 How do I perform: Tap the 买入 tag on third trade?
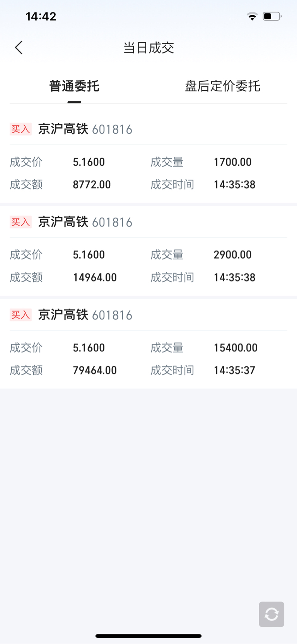[x=20, y=315]
